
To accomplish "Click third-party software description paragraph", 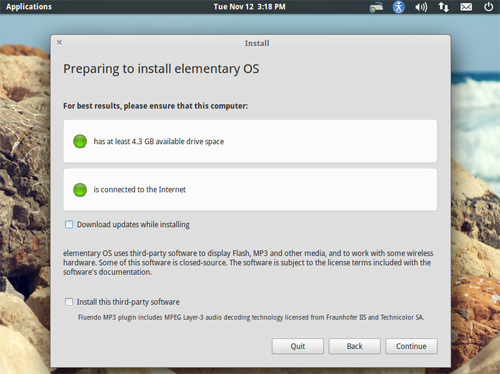I will [x=248, y=263].
